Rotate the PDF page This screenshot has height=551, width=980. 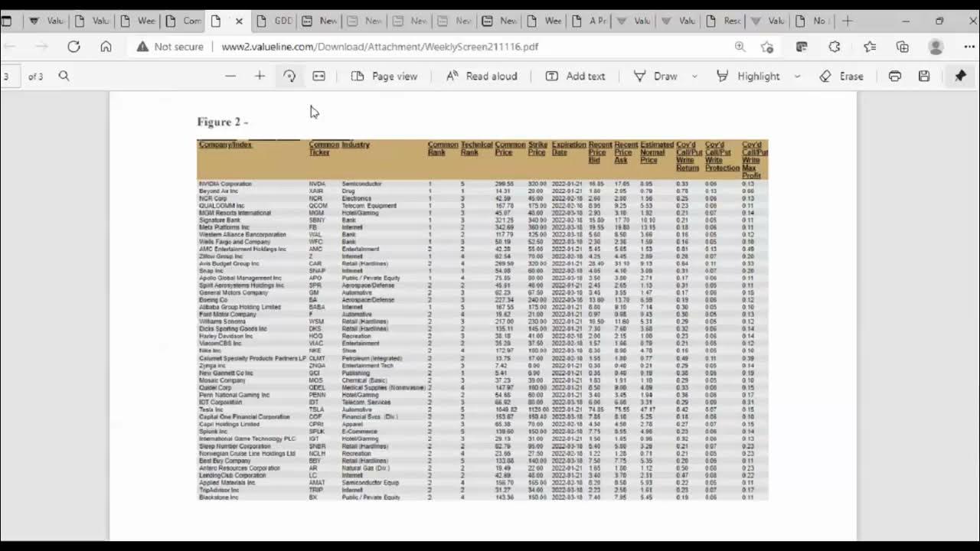click(x=289, y=76)
